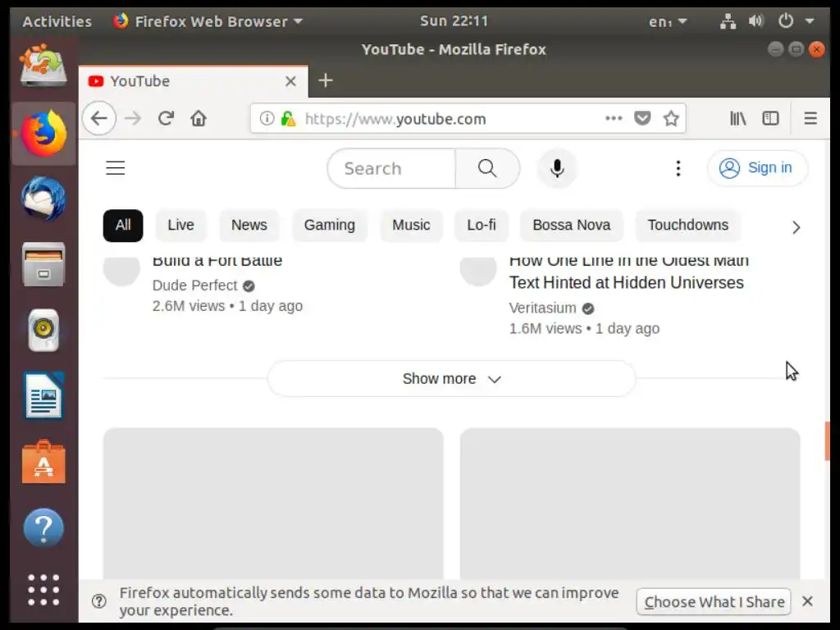This screenshot has height=630, width=840.
Task: Bookmark this page with star icon
Action: click(671, 118)
